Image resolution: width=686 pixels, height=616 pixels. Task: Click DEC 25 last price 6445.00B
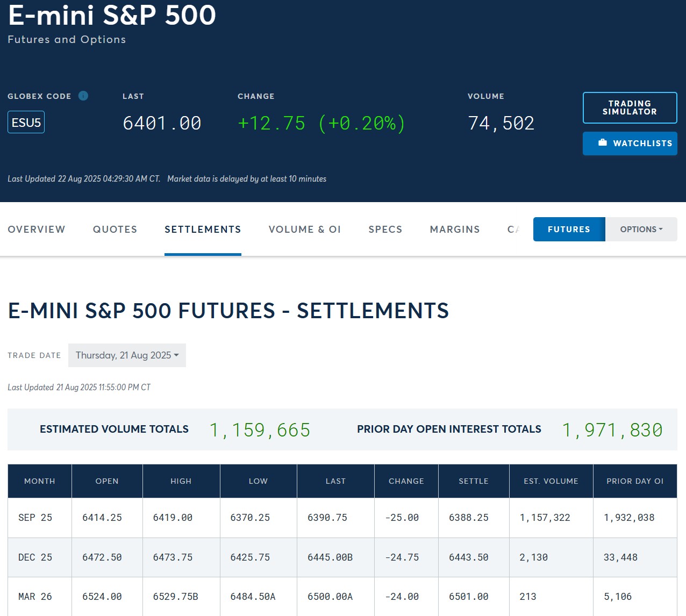point(330,557)
